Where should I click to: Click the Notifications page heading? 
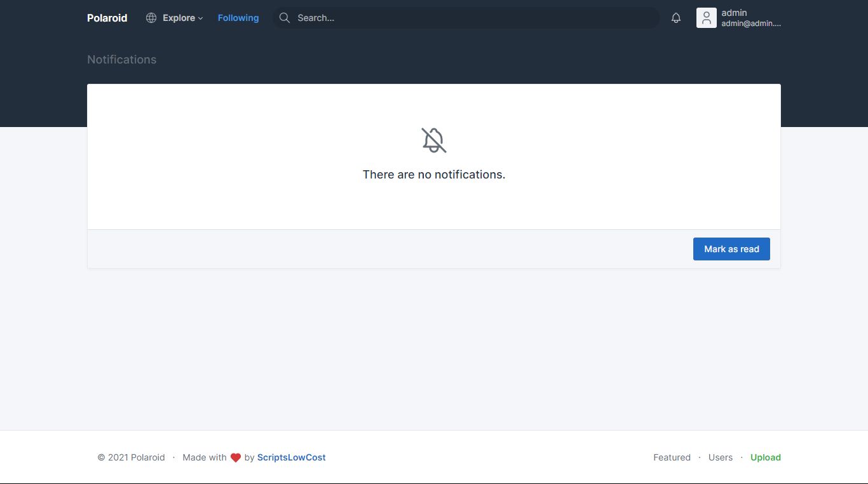(121, 60)
